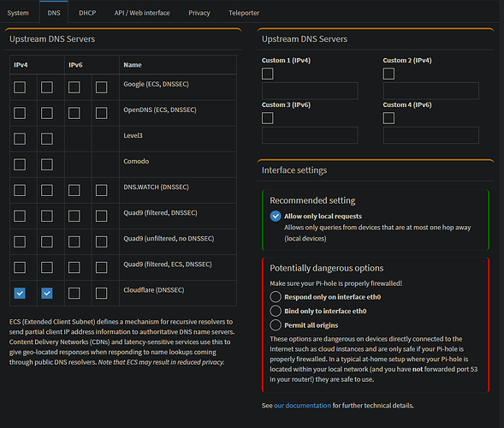Screen dimensions: 504x428
Task: Tick Quad9 (unfiltered, no DNSSEC) first IPv6 box
Action: click(74, 241)
